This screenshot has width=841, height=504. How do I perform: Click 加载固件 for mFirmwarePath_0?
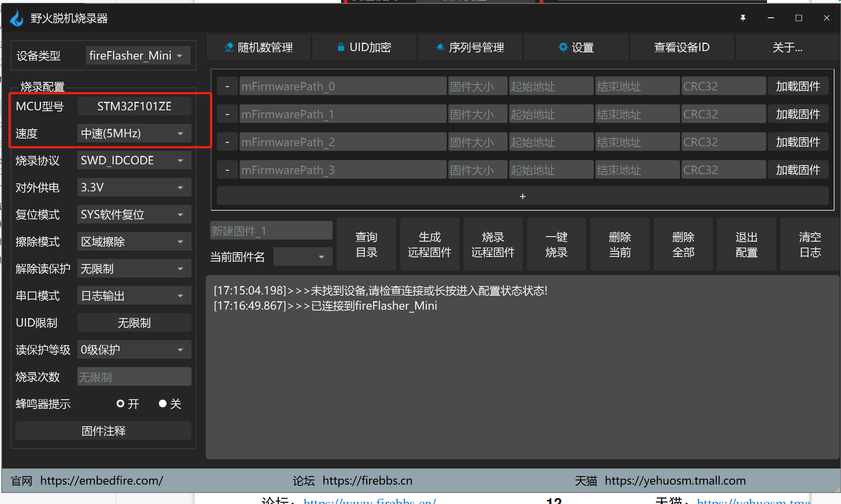798,86
